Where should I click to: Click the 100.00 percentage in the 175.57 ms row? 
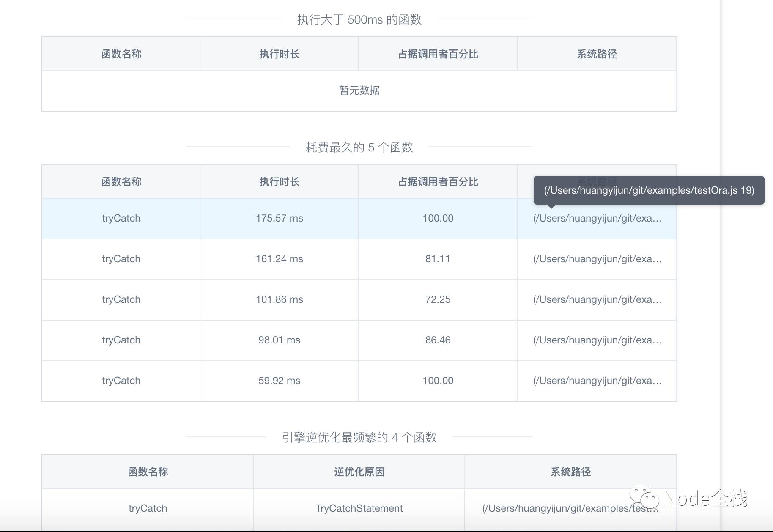[x=438, y=218]
